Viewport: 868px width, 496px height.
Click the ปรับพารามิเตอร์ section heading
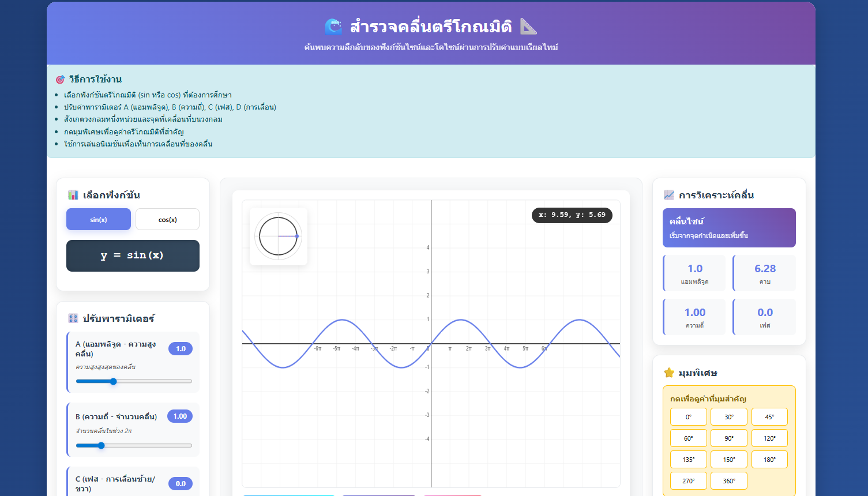[x=119, y=318]
